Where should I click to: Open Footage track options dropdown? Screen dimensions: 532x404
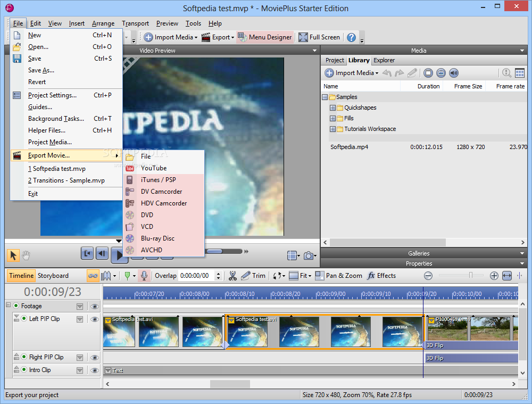(80, 307)
